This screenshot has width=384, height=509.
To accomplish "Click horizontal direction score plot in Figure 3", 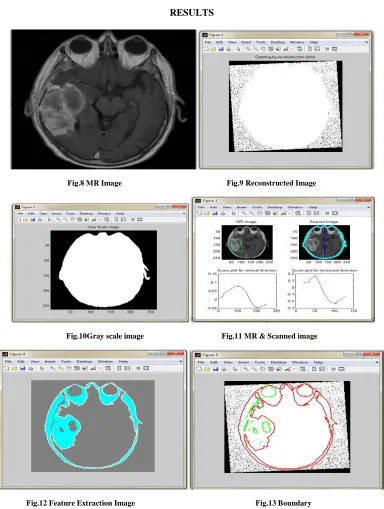I will (325, 291).
